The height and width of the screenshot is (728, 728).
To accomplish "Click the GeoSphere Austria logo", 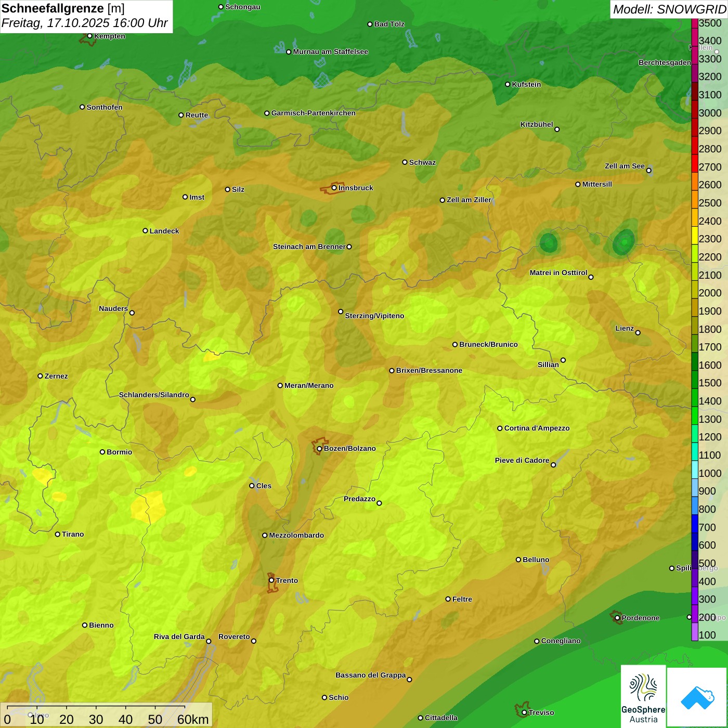I will [x=643, y=696].
